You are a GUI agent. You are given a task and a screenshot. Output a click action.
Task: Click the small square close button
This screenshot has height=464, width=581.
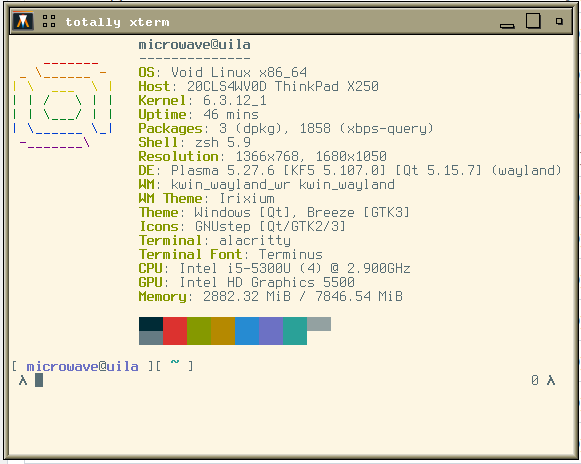coord(559,21)
